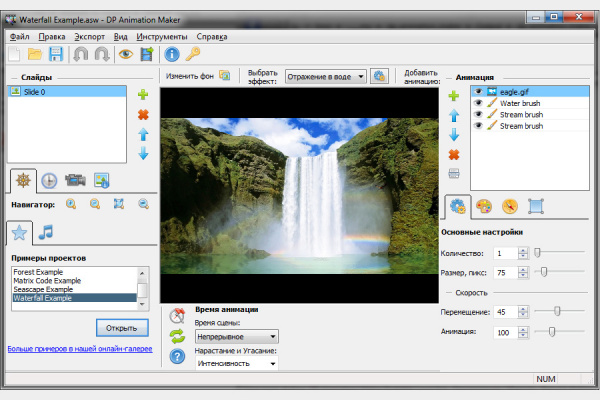
Task: Add animation with green plus icon
Action: [x=454, y=95]
